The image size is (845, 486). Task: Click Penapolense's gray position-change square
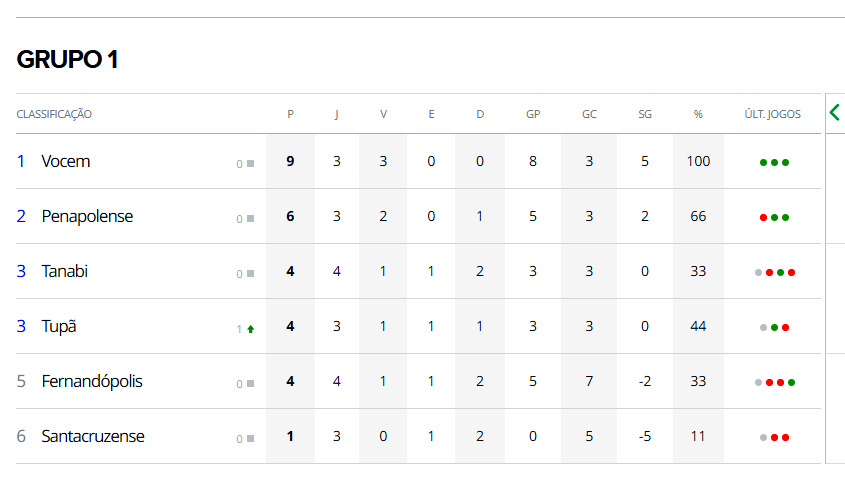(x=250, y=218)
